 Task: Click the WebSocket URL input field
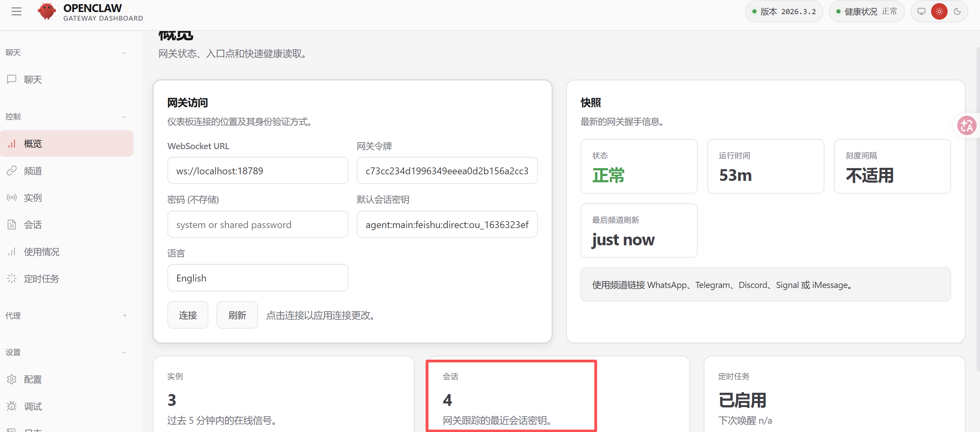(258, 171)
